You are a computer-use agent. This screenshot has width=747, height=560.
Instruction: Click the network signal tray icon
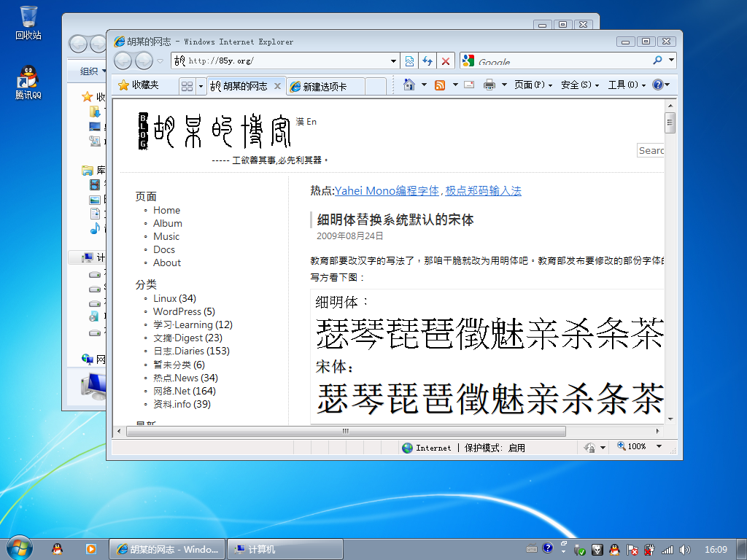tap(667, 550)
